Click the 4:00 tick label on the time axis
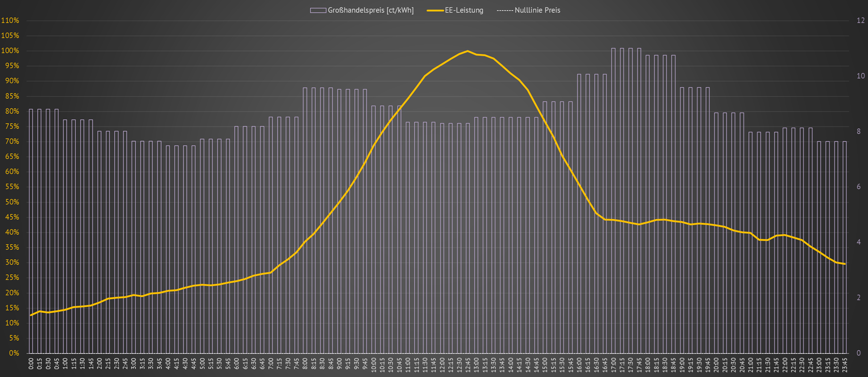Image resolution: width=868 pixels, height=377 pixels. coord(168,363)
